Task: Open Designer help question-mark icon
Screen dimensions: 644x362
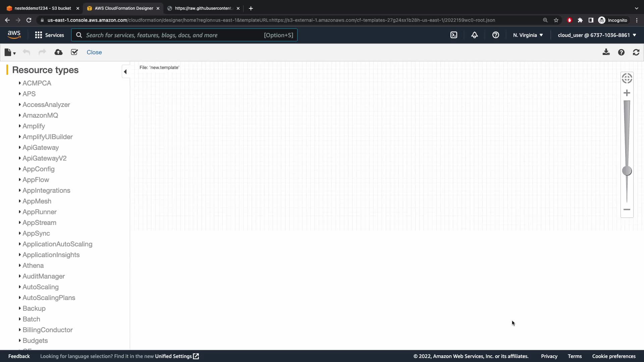Action: pos(621,52)
